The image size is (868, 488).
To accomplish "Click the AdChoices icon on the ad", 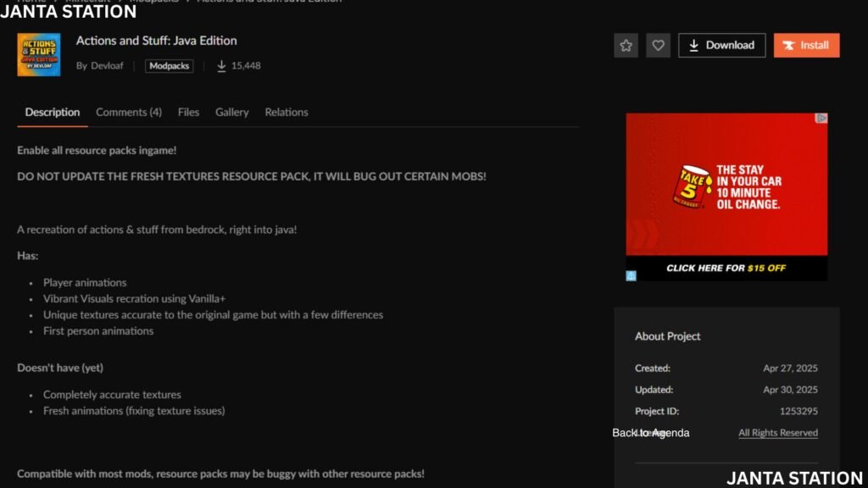I will click(x=821, y=119).
